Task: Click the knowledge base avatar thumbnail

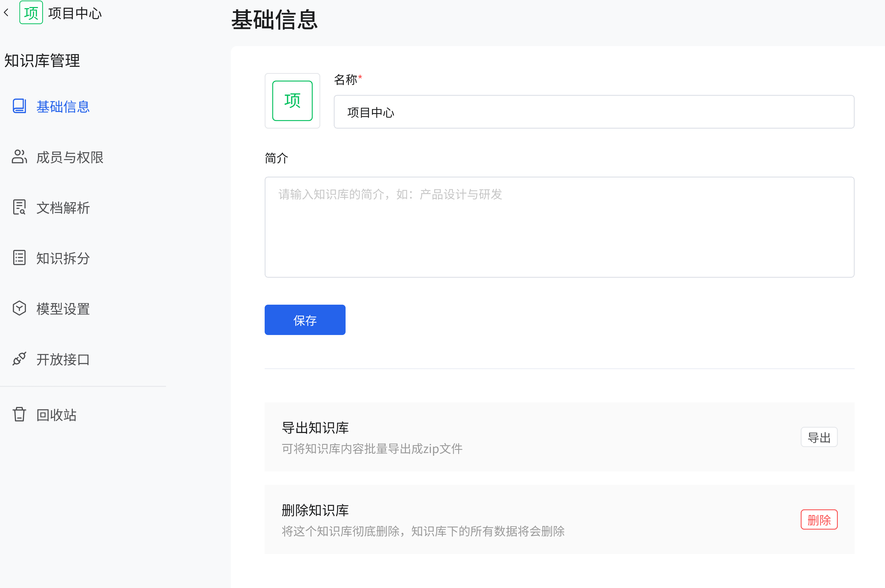Action: tap(292, 101)
